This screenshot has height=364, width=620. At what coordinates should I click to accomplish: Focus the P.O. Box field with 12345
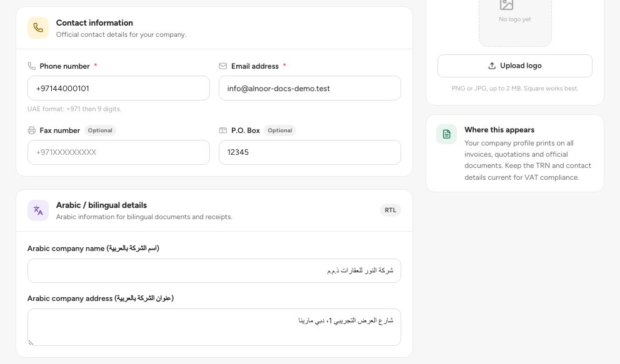pyautogui.click(x=310, y=152)
